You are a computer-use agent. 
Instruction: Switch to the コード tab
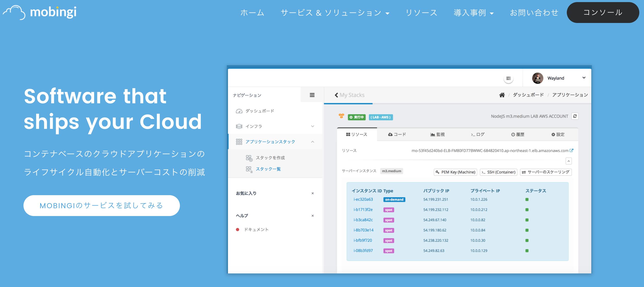[397, 135]
